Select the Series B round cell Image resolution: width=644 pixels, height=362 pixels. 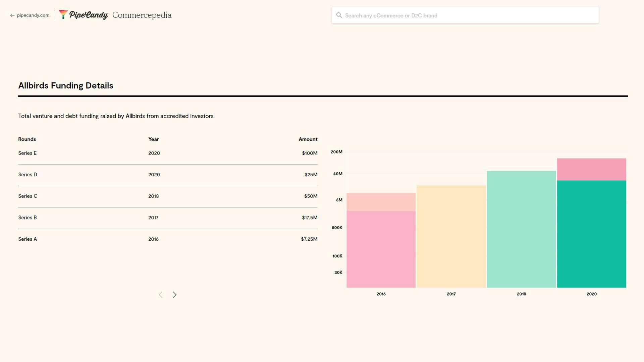(x=28, y=218)
